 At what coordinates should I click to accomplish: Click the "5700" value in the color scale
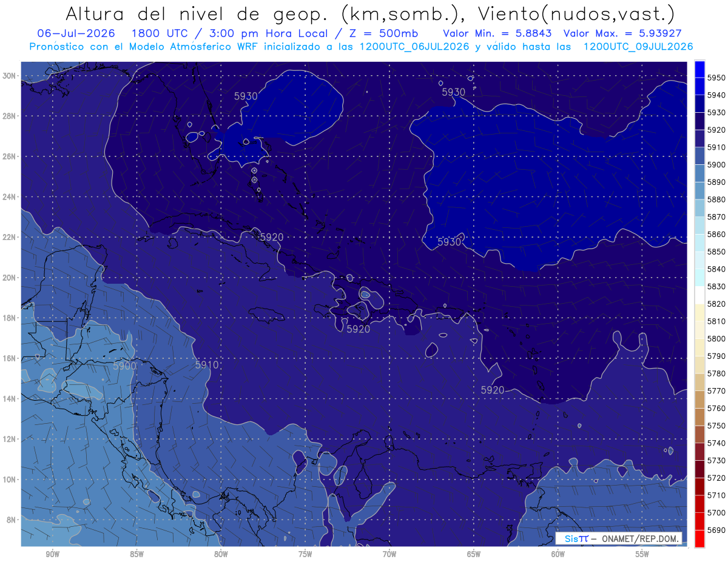click(x=716, y=512)
